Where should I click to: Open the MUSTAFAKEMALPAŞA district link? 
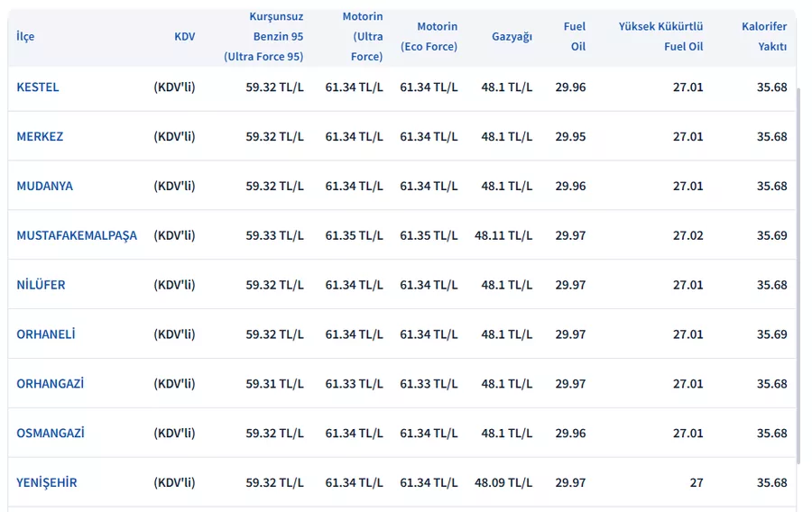77,236
